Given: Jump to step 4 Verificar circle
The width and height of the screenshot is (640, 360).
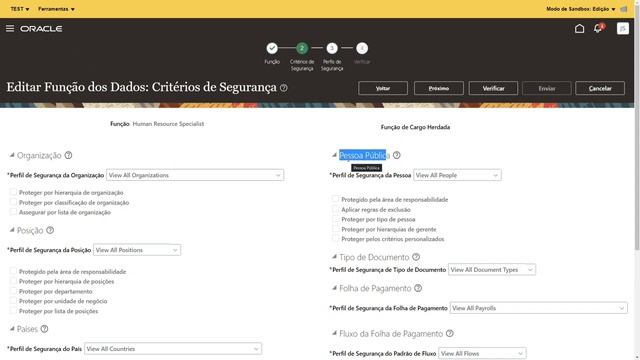Looking at the screenshot, I should click(x=362, y=48).
